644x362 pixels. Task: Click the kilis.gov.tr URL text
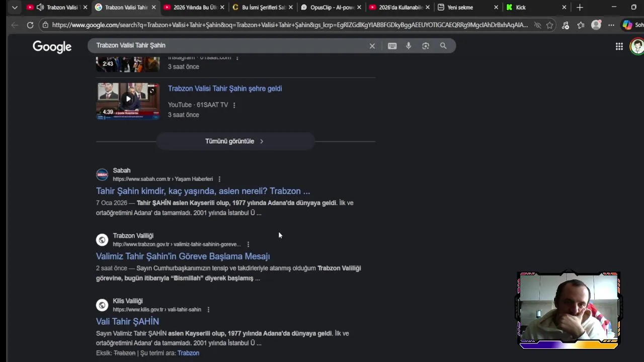[157, 310]
